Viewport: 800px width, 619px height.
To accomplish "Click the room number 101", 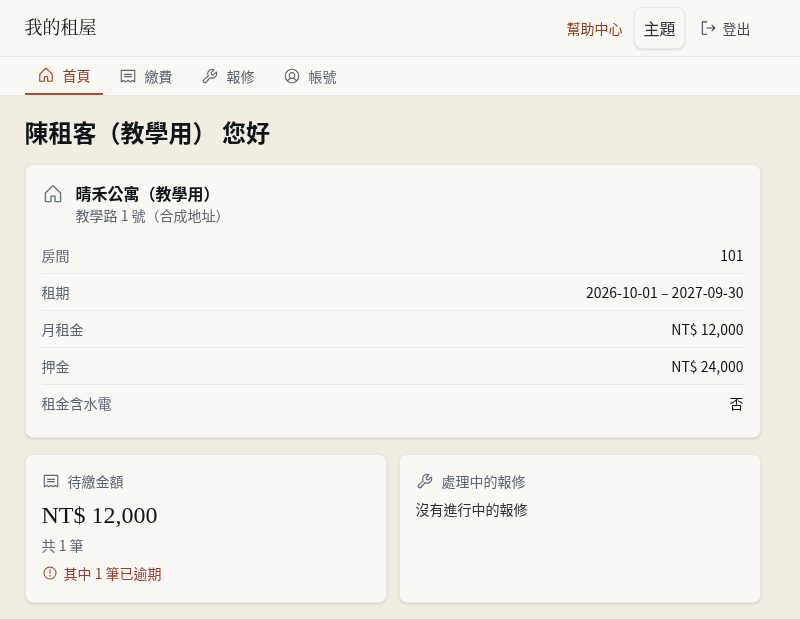I will (732, 256).
